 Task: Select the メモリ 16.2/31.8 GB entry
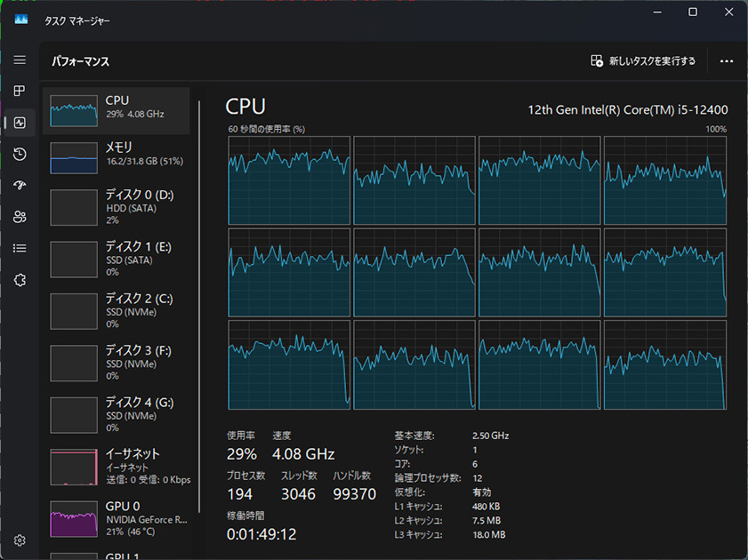pos(116,157)
